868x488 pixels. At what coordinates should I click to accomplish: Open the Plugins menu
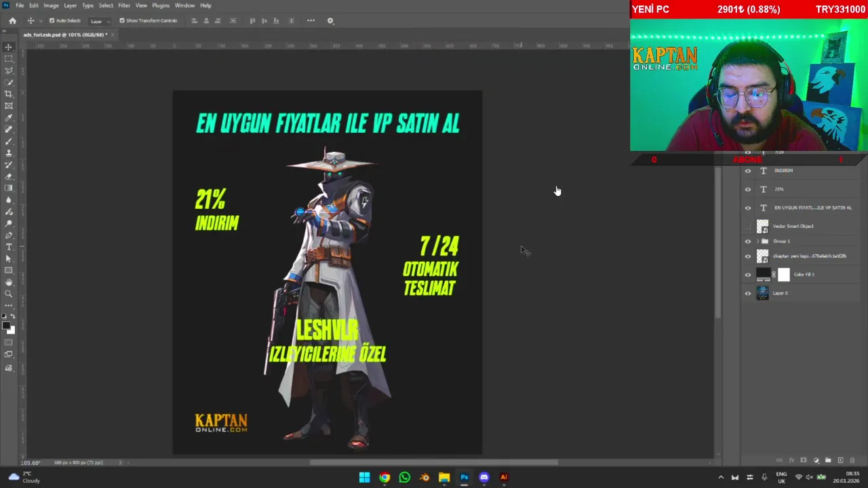pos(161,5)
